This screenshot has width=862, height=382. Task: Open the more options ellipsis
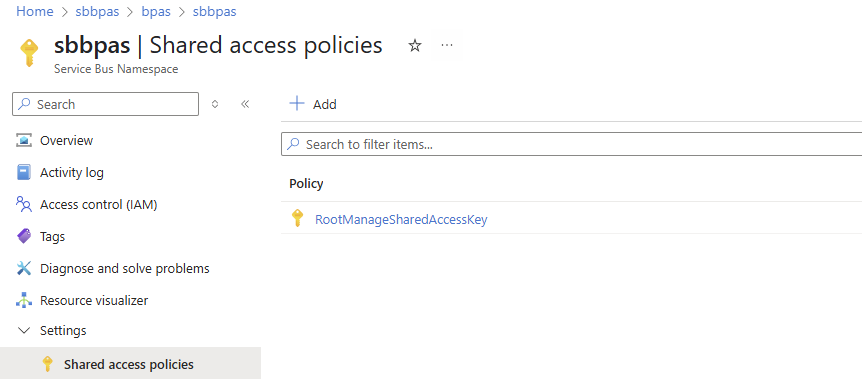coord(447,45)
